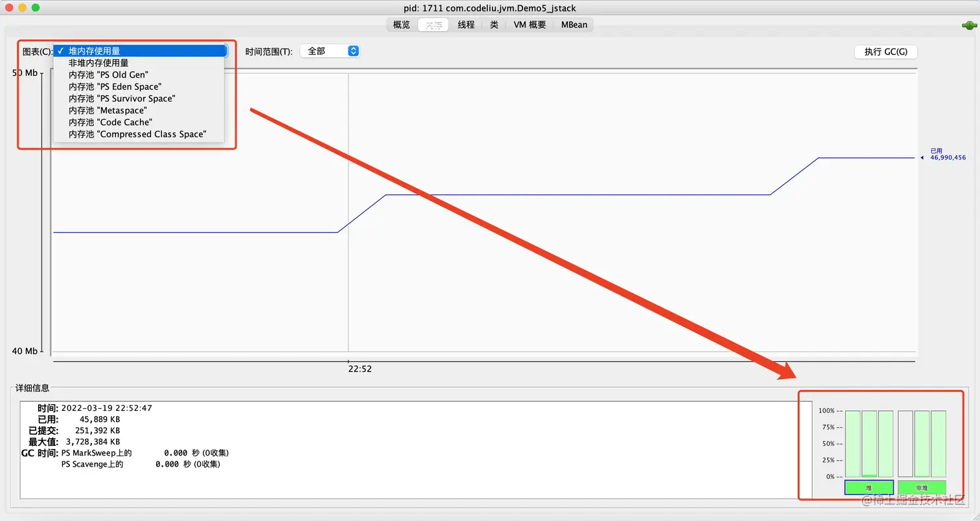Click the green zoom window button
This screenshot has height=521, width=980.
click(x=36, y=8)
